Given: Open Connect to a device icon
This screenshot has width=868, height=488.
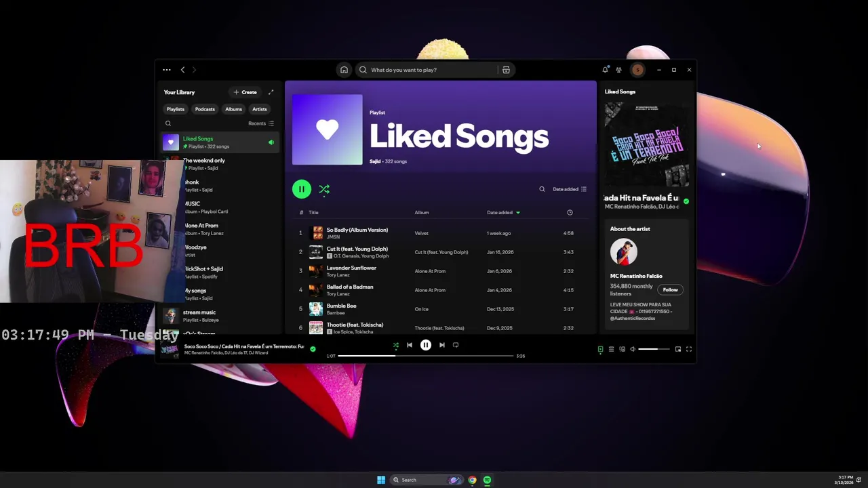Looking at the screenshot, I should [622, 349].
